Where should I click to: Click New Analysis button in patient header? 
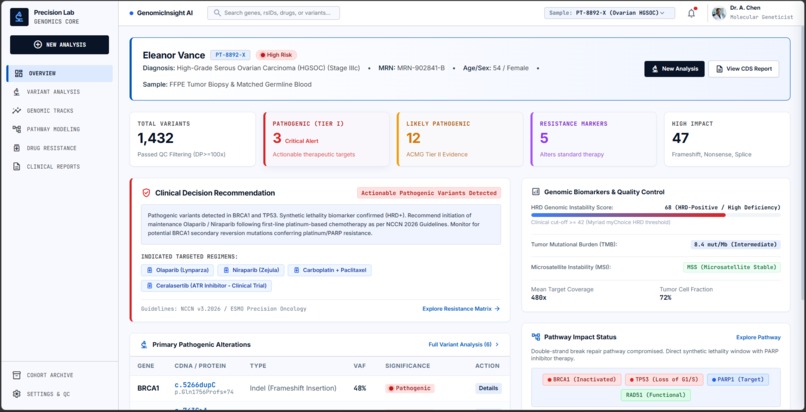click(674, 69)
